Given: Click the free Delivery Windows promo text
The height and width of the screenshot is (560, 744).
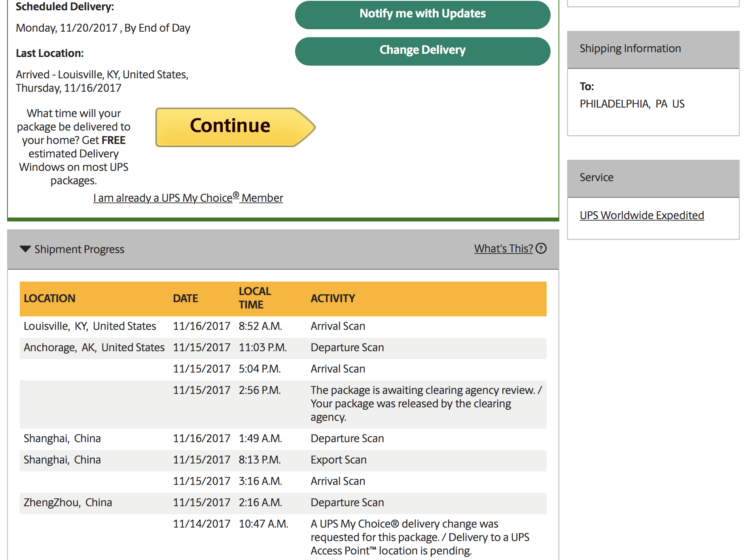Looking at the screenshot, I should coord(74,147).
